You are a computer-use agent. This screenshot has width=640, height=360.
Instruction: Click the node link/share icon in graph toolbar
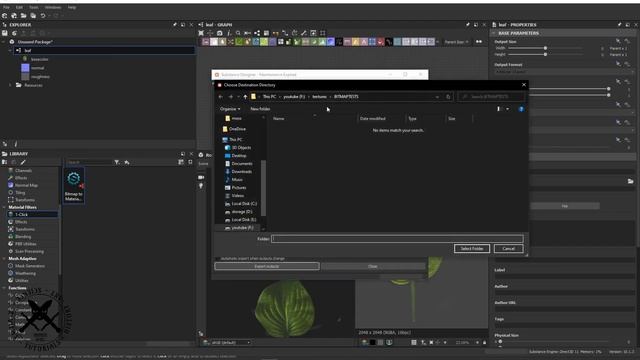pyautogui.click(x=257, y=33)
